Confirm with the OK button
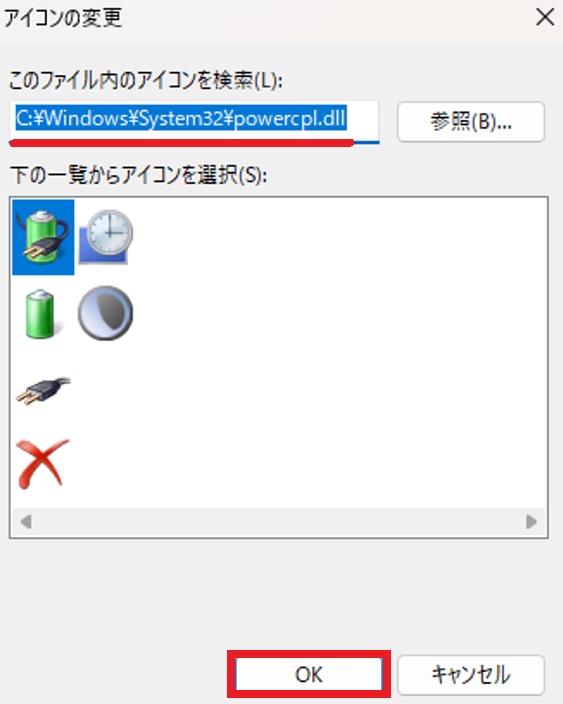 pos(308,674)
